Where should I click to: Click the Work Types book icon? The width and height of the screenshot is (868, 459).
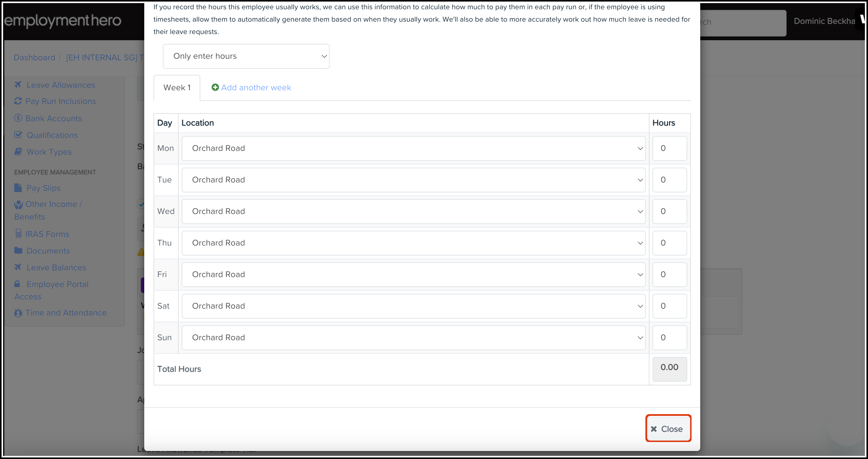[18, 152]
